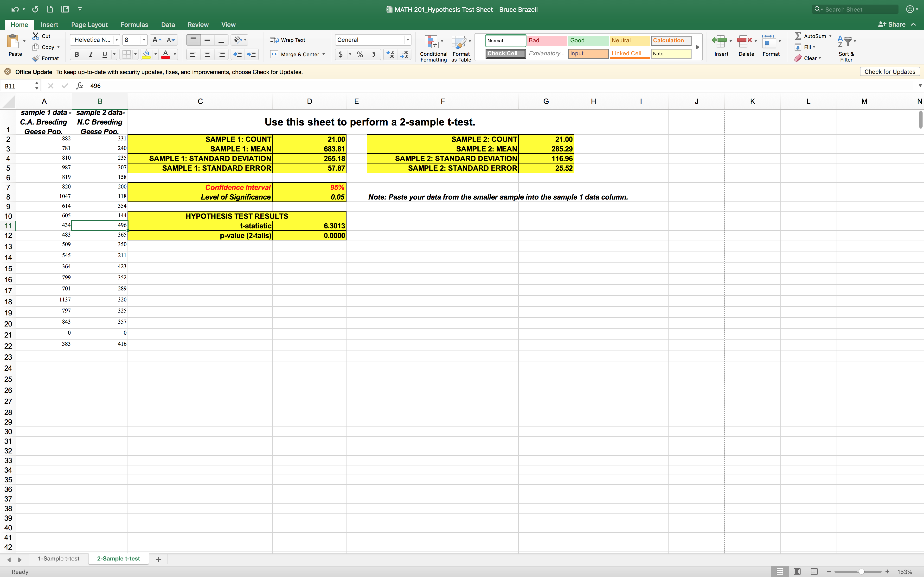Click the Percent Style icon
Image resolution: width=924 pixels, height=577 pixels.
pos(360,55)
